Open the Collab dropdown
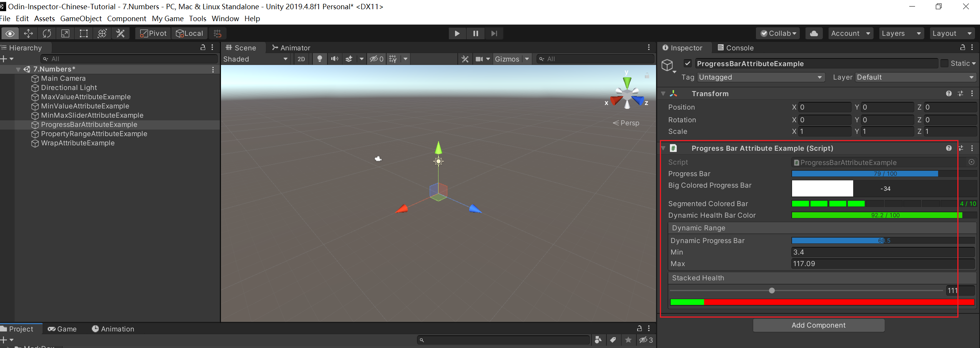The width and height of the screenshot is (980, 348). coord(779,33)
